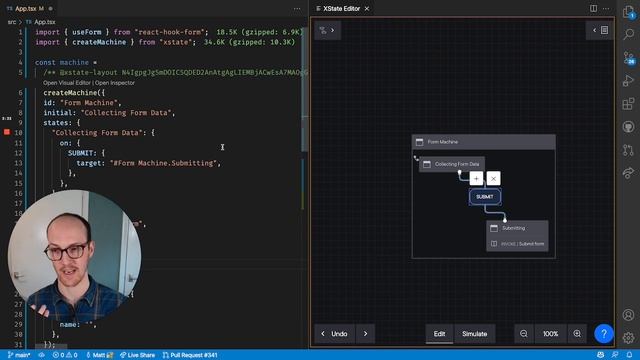Click the notifications bell in status bar
640x360 pixels.
click(629, 355)
